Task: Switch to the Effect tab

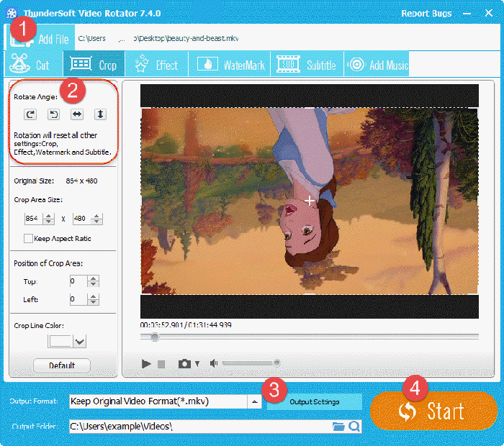Action: [157, 65]
